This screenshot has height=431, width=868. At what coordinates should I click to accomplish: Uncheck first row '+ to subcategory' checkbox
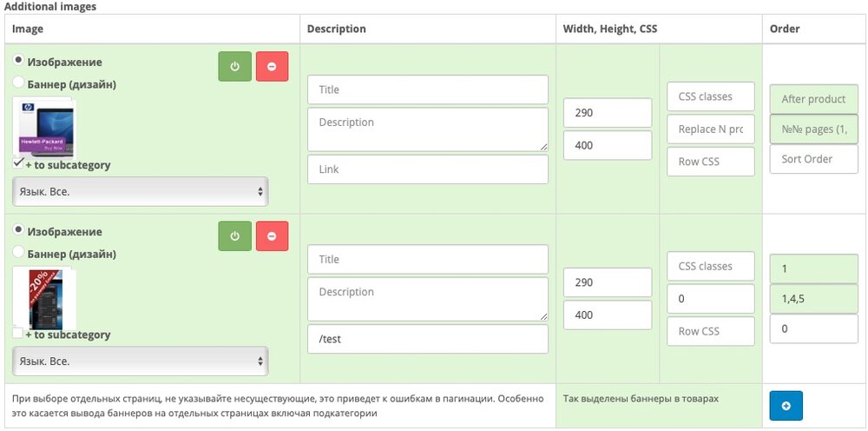(18, 163)
